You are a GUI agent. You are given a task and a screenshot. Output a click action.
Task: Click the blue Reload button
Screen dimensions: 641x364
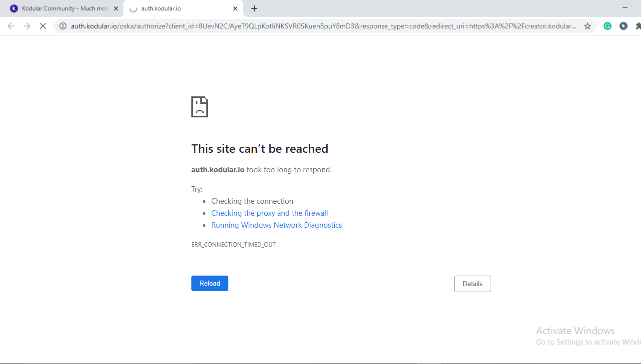(210, 283)
